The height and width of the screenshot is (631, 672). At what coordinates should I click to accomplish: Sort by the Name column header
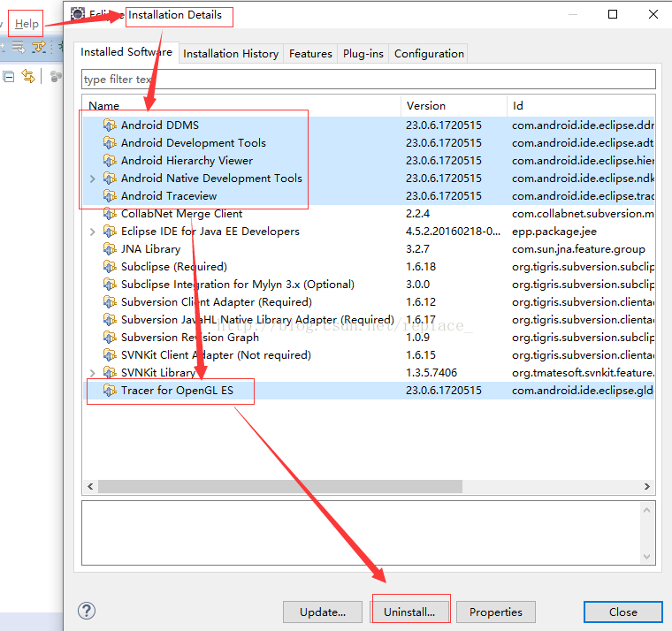(x=241, y=105)
